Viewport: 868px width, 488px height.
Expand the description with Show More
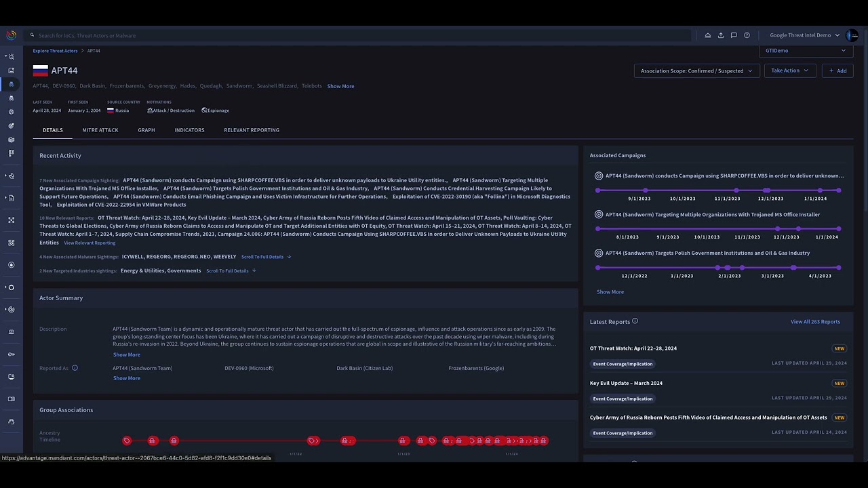coord(126,354)
